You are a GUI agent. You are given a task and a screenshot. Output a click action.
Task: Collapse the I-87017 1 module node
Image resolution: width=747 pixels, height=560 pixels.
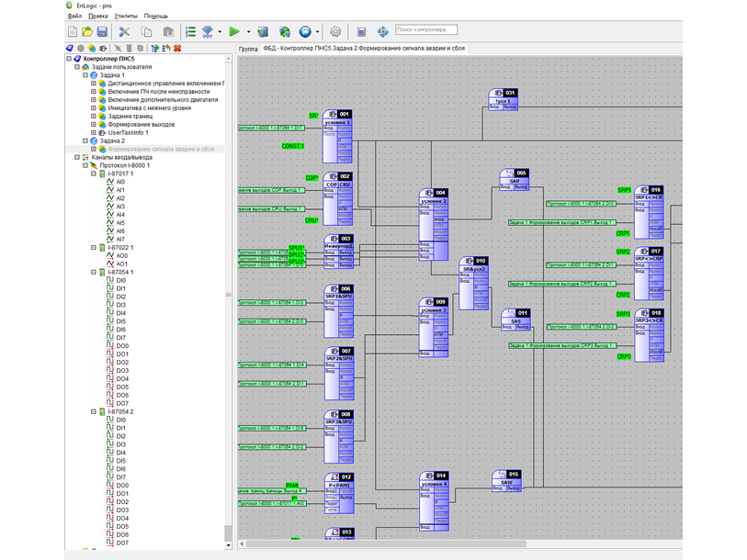tap(94, 174)
